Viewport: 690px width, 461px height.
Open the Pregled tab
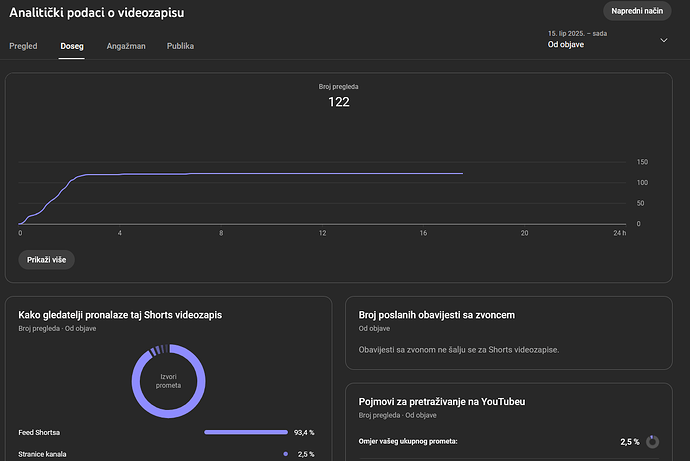pos(23,46)
